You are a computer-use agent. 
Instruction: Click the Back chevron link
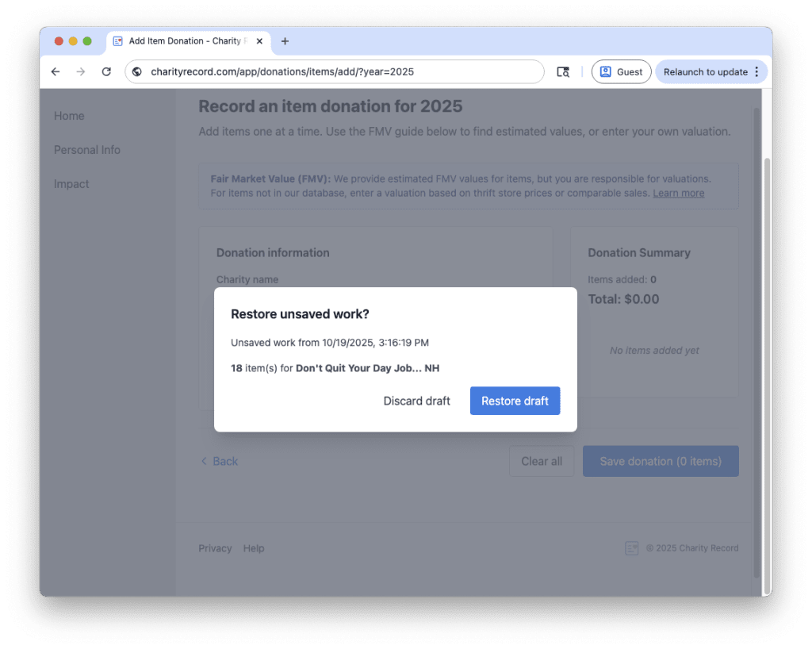tap(220, 461)
